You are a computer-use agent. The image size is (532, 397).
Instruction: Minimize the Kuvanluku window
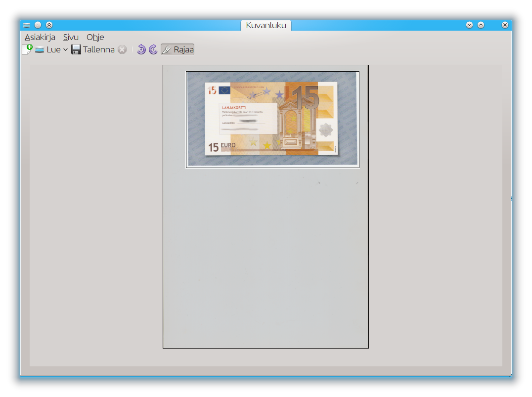tap(470, 25)
